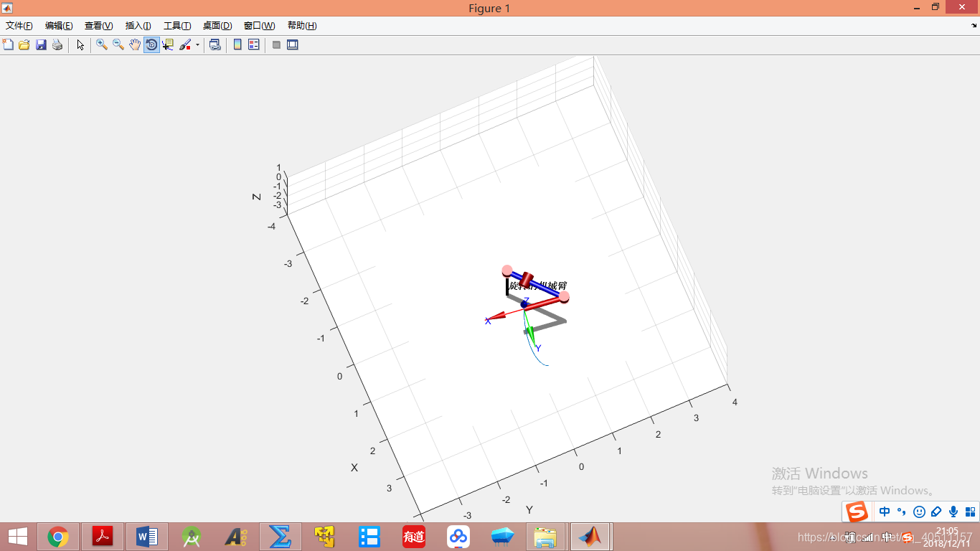Open the 文件(F) menu
980x551 pixels.
click(19, 26)
